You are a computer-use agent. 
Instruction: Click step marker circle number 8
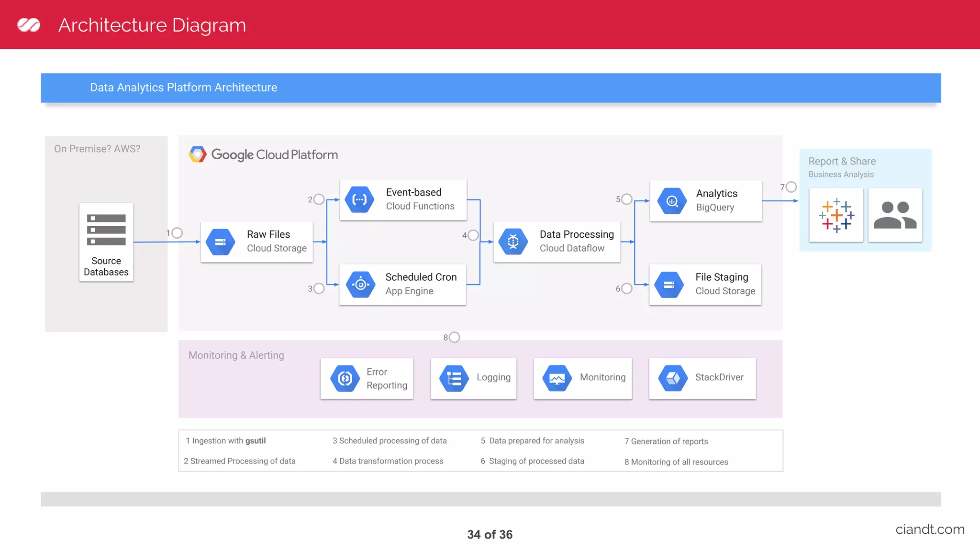pos(454,337)
